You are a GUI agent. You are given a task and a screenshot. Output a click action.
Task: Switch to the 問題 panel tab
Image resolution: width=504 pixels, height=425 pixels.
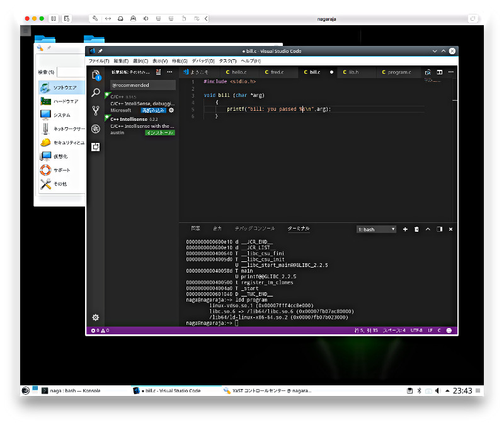point(195,229)
